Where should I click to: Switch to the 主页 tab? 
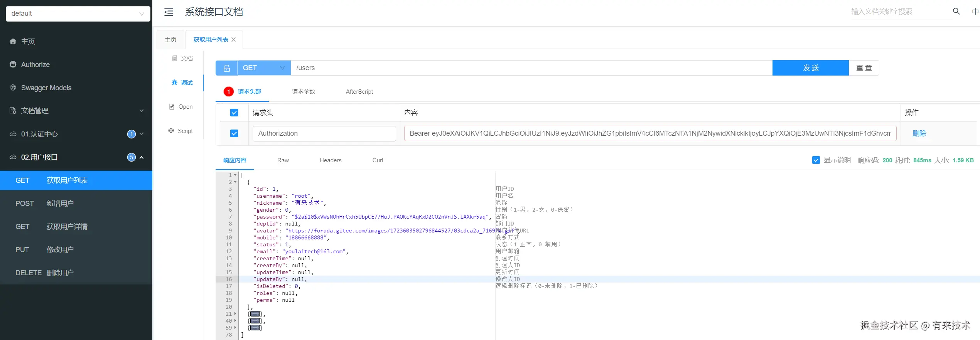170,40
